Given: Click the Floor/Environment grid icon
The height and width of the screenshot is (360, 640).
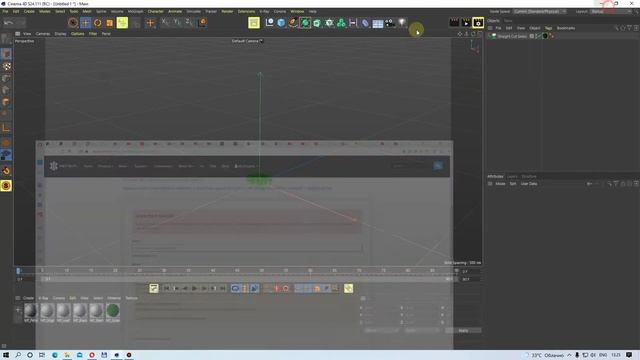Looking at the screenshot, I should coord(378,23).
